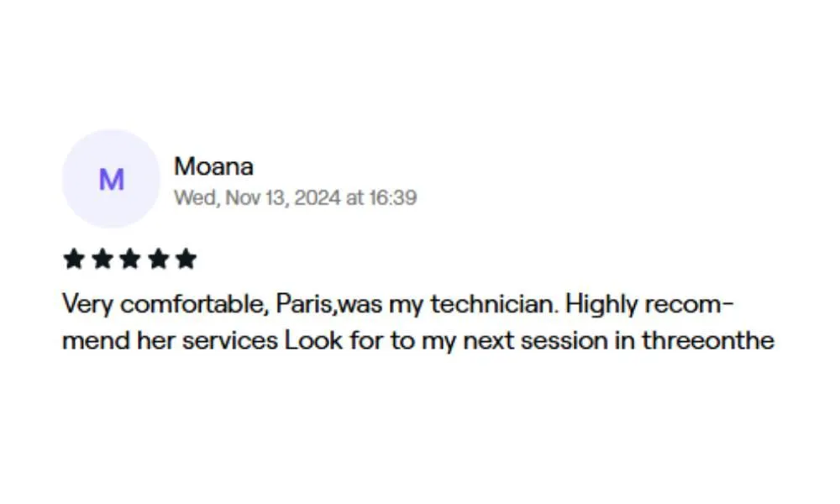Click the word threeonthe at text end
840x504 pixels.
coord(708,341)
